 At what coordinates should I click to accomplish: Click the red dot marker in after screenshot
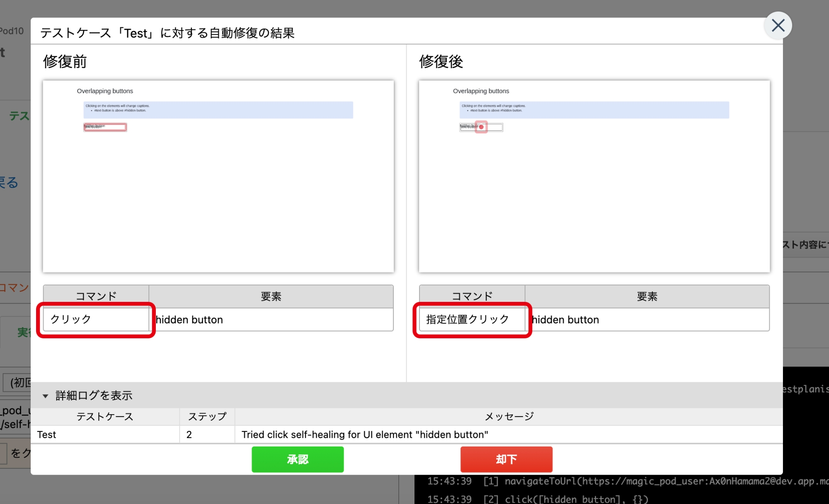click(x=481, y=127)
